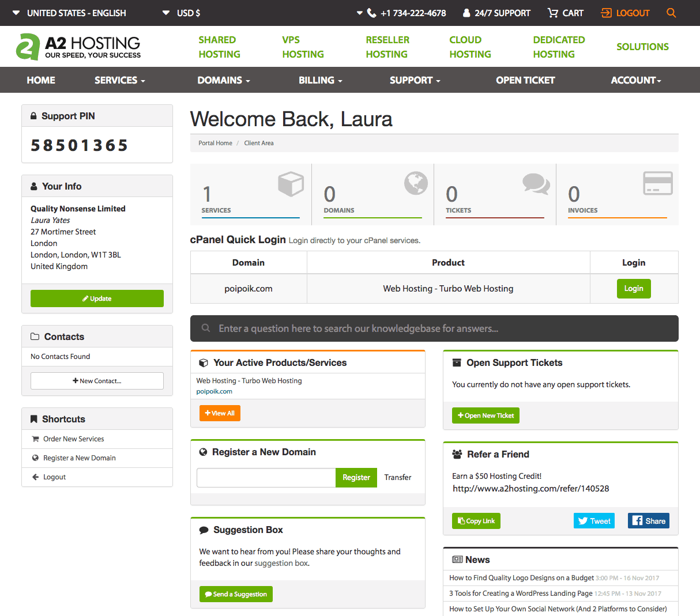The width and height of the screenshot is (700, 616).
Task: Click the Open Support Tickets panel icon
Action: pos(457,362)
